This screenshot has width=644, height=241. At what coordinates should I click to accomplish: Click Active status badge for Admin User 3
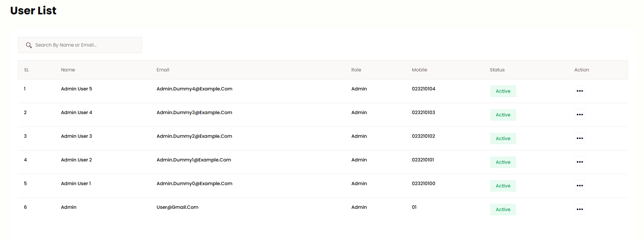(503, 139)
